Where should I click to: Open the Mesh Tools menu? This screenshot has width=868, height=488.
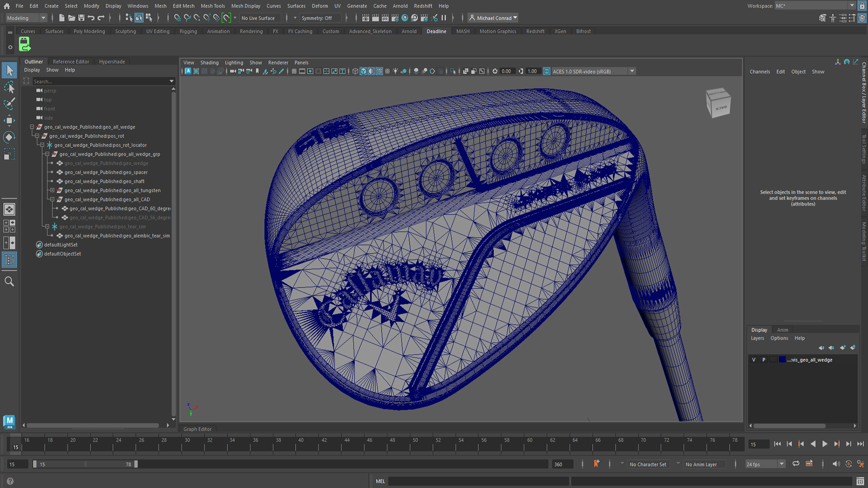pos(212,6)
